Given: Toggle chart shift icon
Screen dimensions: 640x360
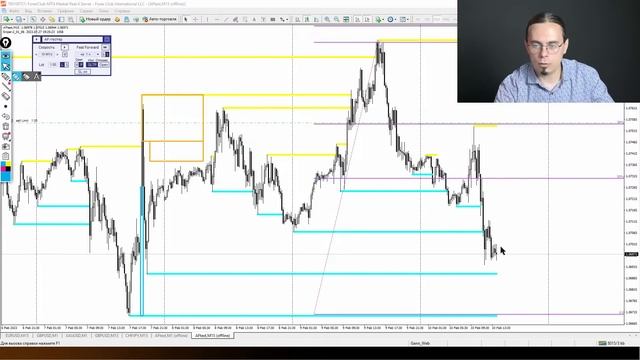Looking at the screenshot, I should 367,19.
